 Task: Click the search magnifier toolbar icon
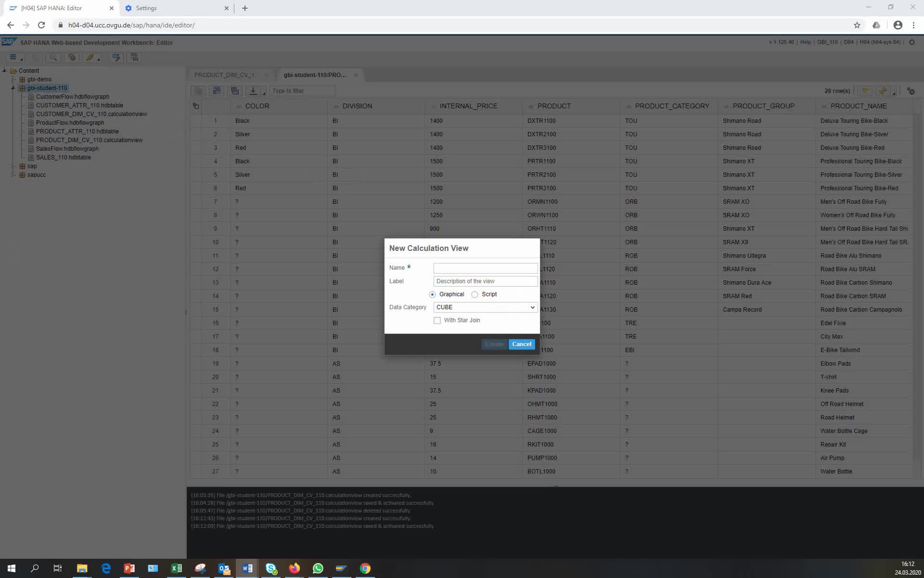tap(53, 57)
